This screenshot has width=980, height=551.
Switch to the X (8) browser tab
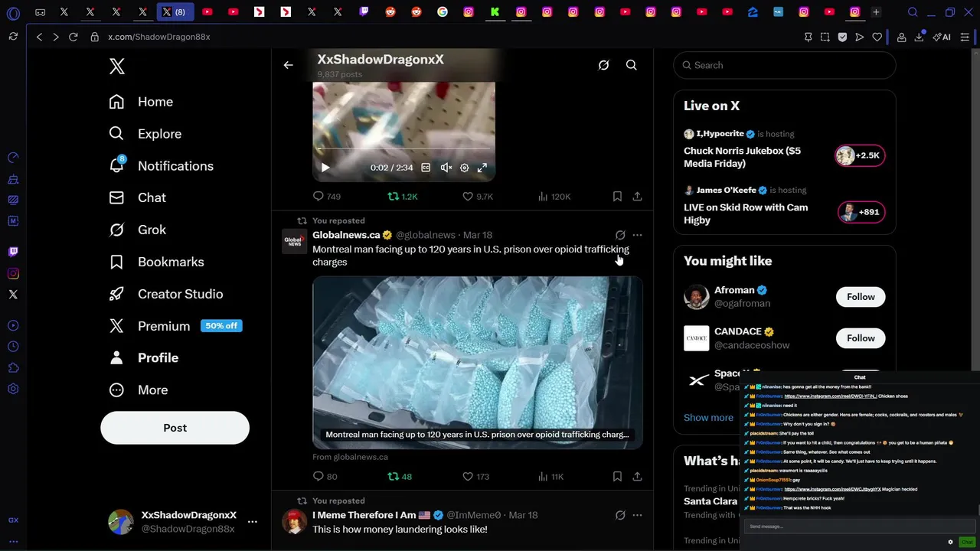click(175, 11)
